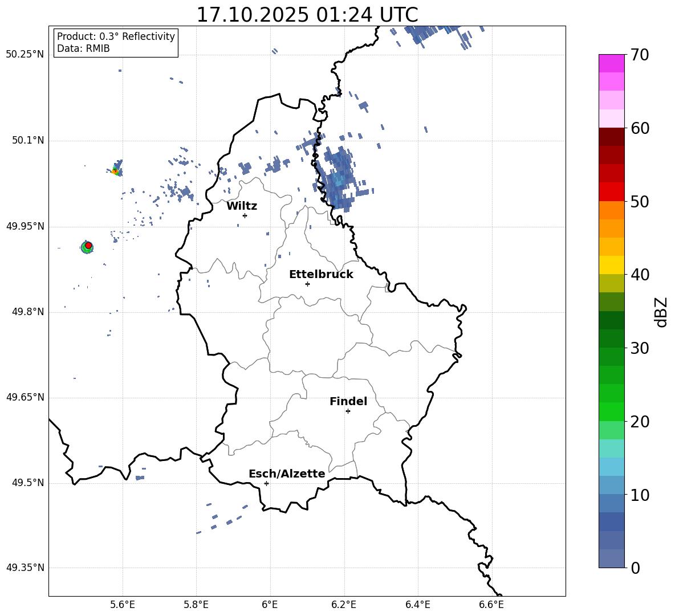
Task: Click the title '17.10.2025 01:24 UTC'
Action: pyautogui.click(x=307, y=14)
